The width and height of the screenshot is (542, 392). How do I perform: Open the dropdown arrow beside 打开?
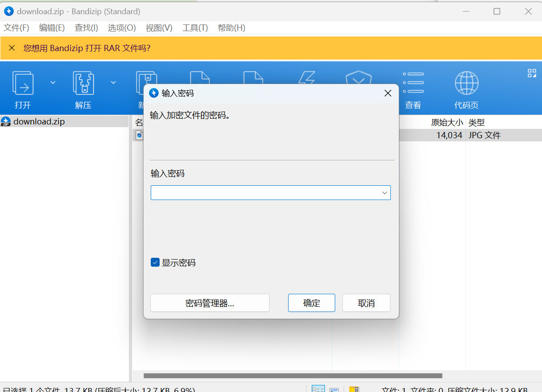[53, 82]
